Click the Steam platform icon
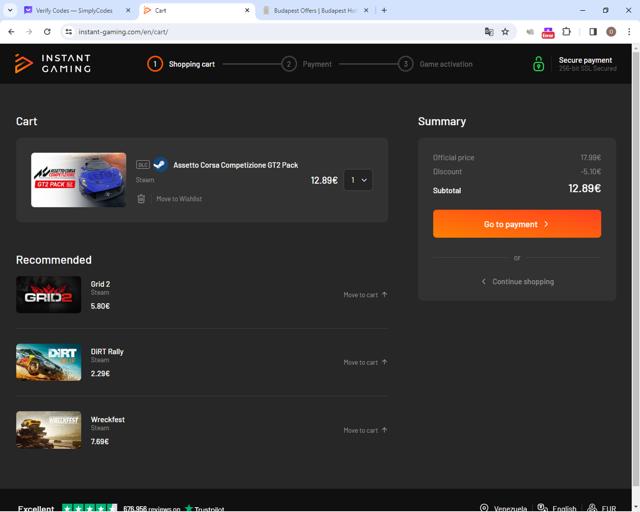 pos(160,165)
